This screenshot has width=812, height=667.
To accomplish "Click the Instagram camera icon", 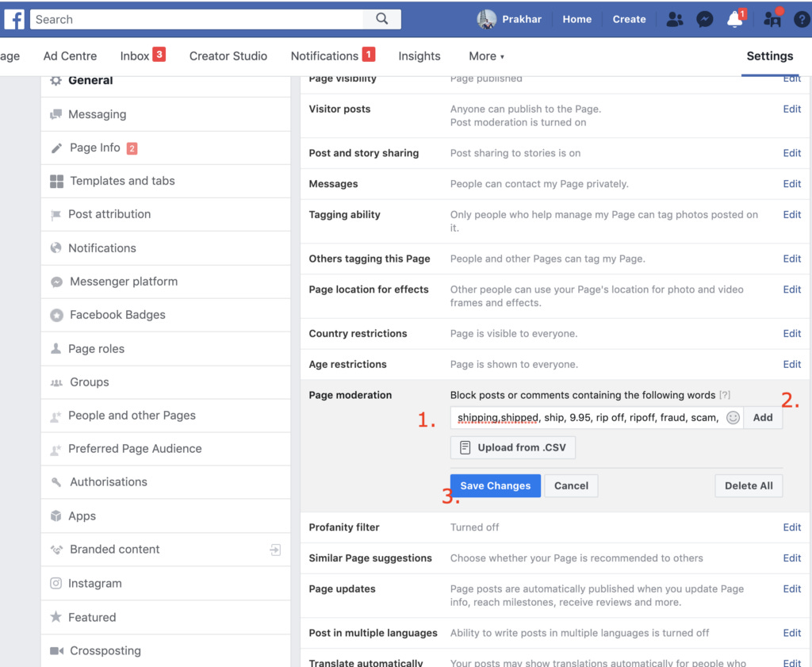I will coord(56,583).
